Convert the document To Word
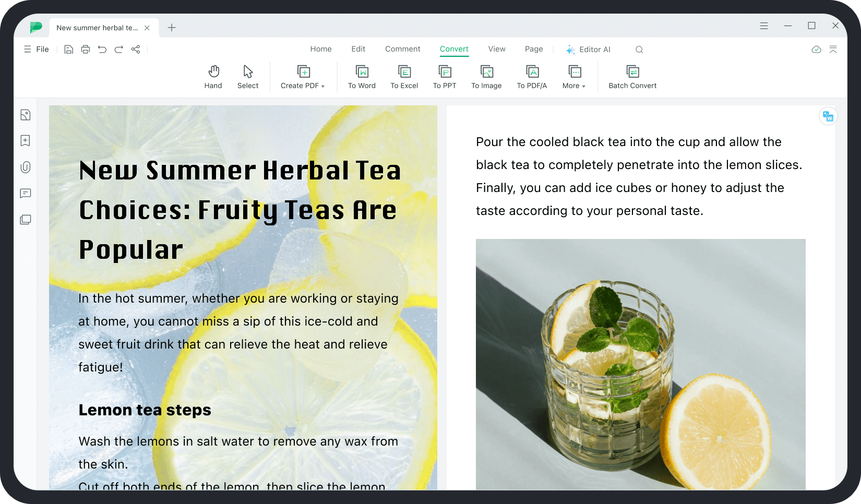The image size is (861, 504). pos(362,77)
